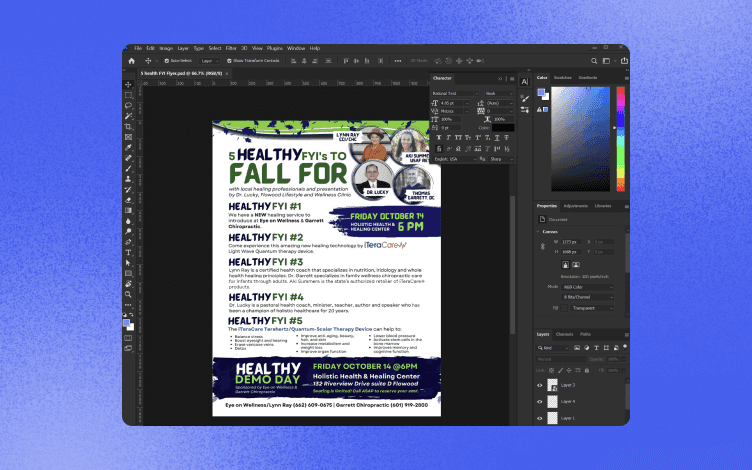Click the foreground color swatch in Color panel
752x470 pixels.
tap(541, 93)
